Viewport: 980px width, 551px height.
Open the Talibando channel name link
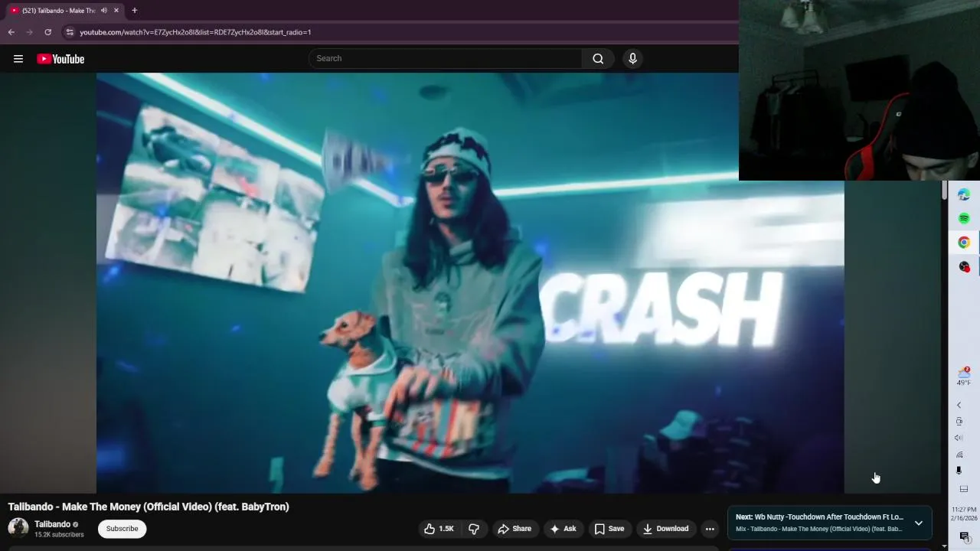click(x=52, y=524)
